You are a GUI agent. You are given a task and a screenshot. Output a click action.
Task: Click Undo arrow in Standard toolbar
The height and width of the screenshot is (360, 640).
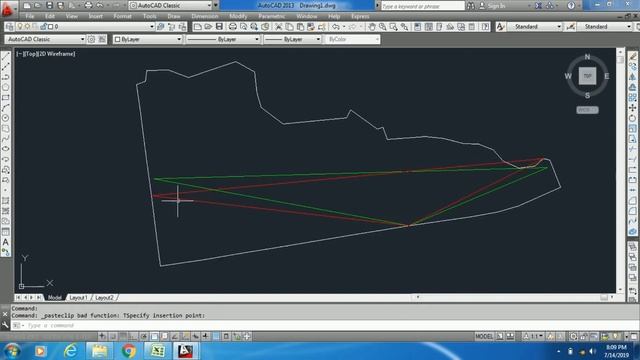coord(336,27)
